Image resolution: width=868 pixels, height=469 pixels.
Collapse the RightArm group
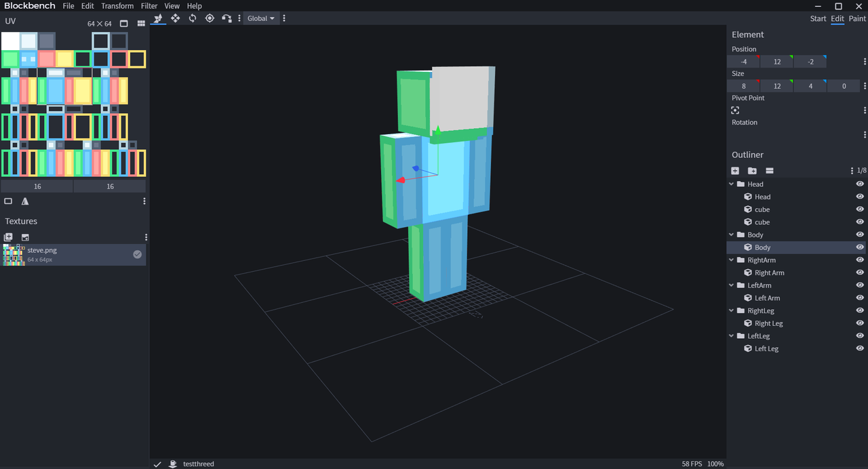pyautogui.click(x=732, y=260)
